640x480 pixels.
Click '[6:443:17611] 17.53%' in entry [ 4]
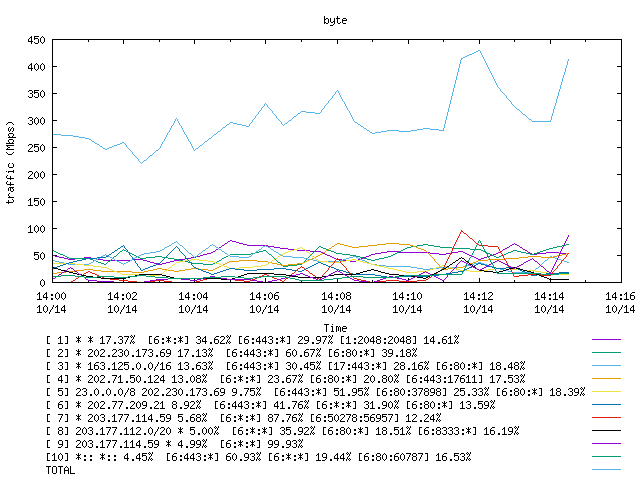coord(465,379)
